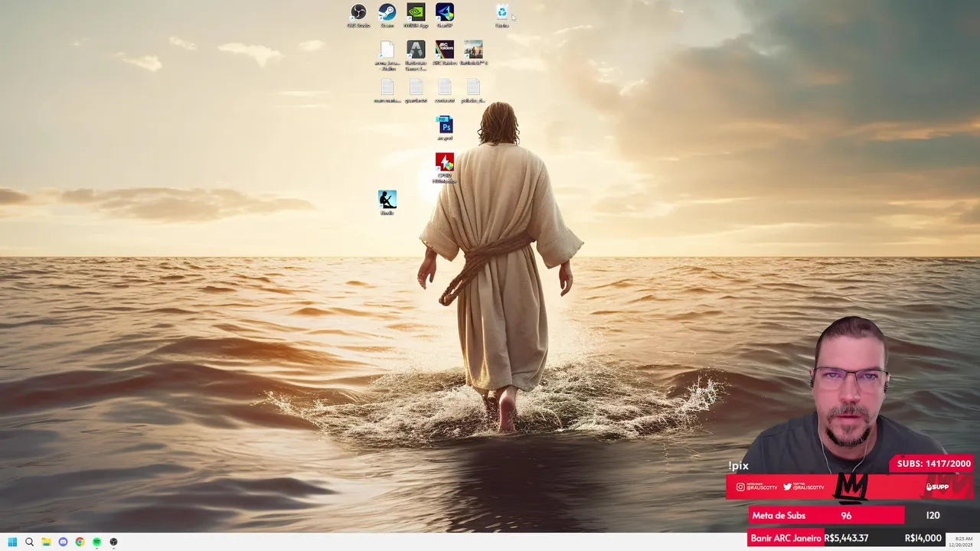980x551 pixels.
Task: Open Google Chrome from the taskbar
Action: tap(80, 542)
